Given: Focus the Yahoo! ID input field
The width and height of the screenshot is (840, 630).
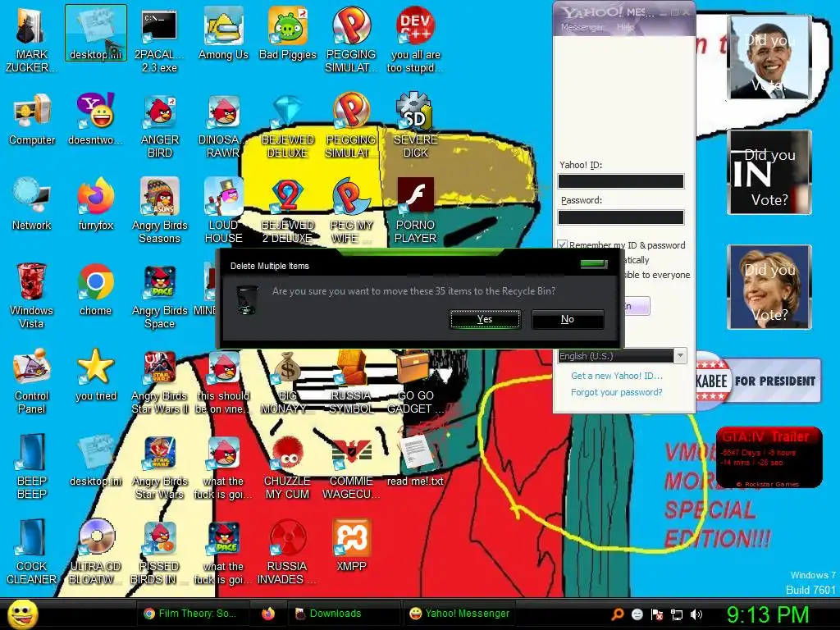Looking at the screenshot, I should [x=621, y=181].
